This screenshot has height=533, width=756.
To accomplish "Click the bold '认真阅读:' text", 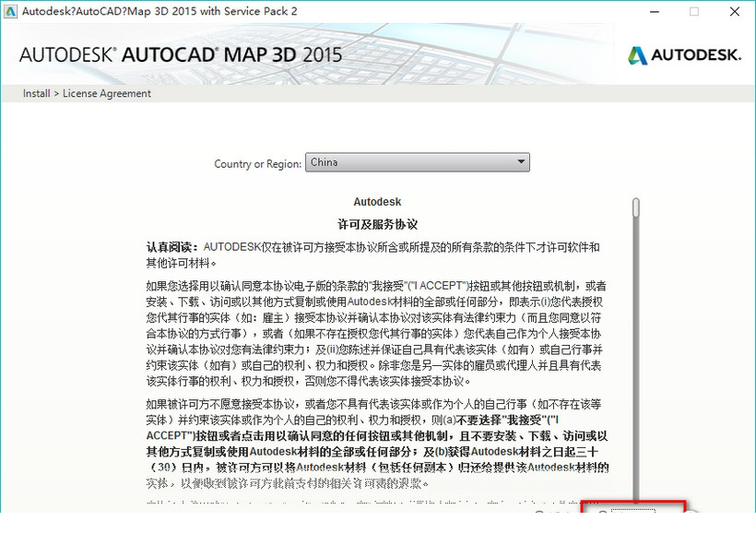I will [x=172, y=247].
